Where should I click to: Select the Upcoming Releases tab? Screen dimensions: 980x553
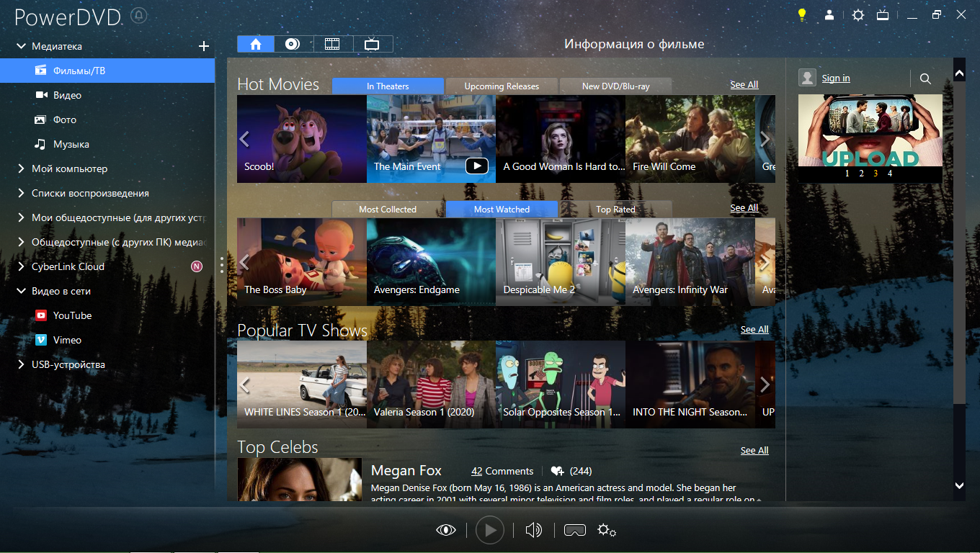click(x=502, y=86)
